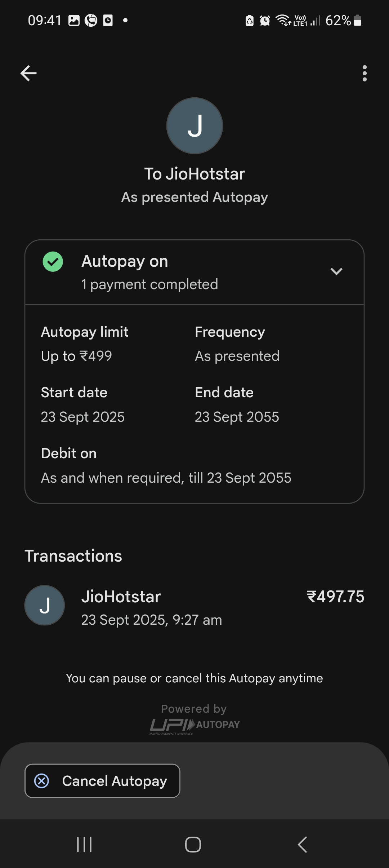Tap the alarm icon in status bar
Screen dimensions: 389x868
point(265,21)
